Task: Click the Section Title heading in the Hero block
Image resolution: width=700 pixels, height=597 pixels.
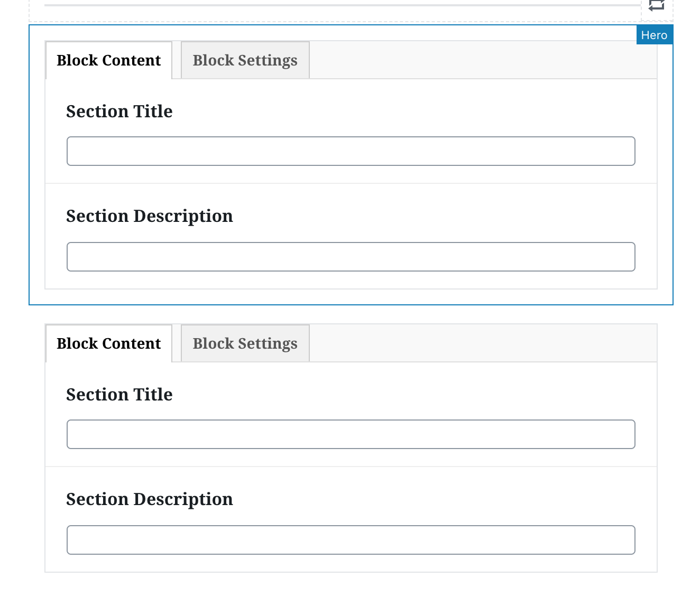Action: click(x=119, y=111)
